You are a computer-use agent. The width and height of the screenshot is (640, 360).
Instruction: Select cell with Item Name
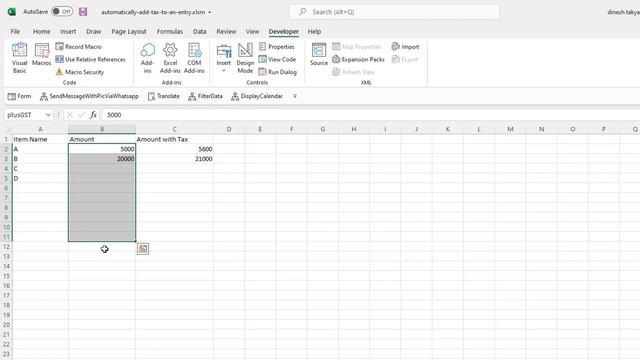(x=40, y=139)
